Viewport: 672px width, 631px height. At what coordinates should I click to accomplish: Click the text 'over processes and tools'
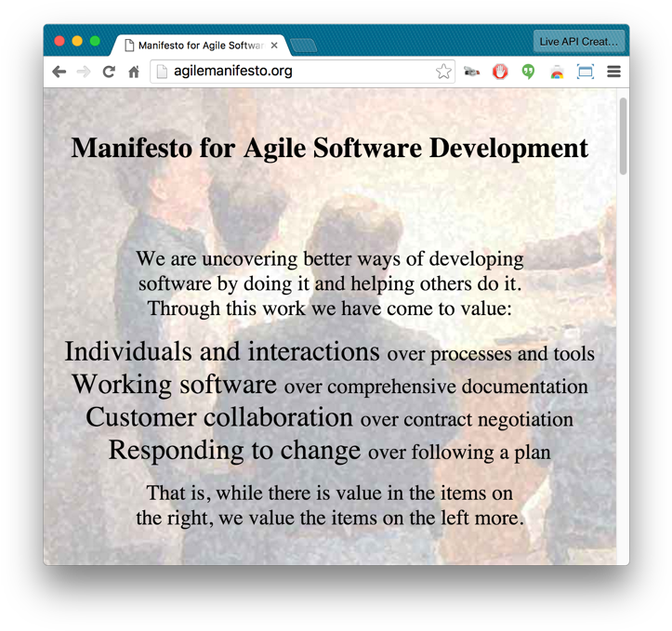pyautogui.click(x=491, y=354)
